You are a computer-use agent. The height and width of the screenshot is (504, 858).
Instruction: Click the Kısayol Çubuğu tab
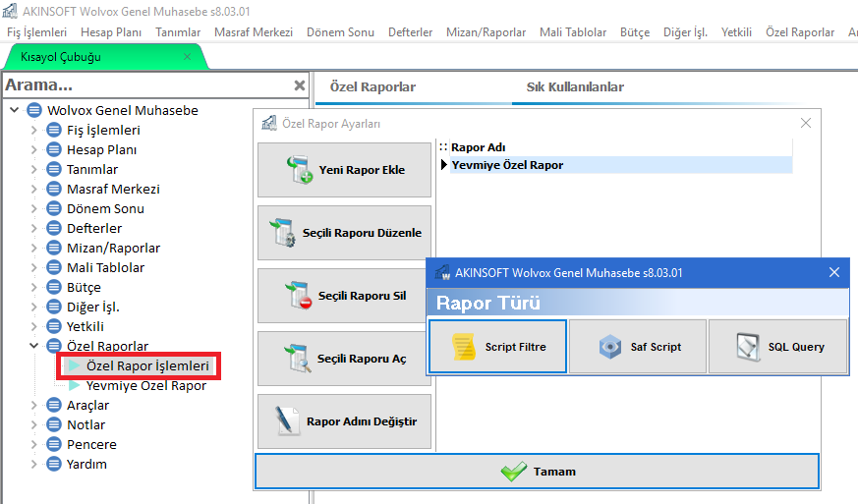point(61,57)
